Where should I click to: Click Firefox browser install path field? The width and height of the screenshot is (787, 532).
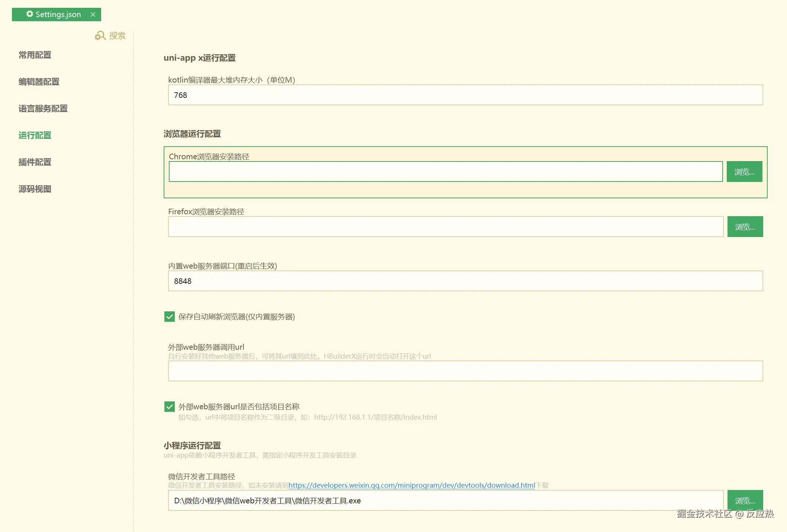(445, 227)
